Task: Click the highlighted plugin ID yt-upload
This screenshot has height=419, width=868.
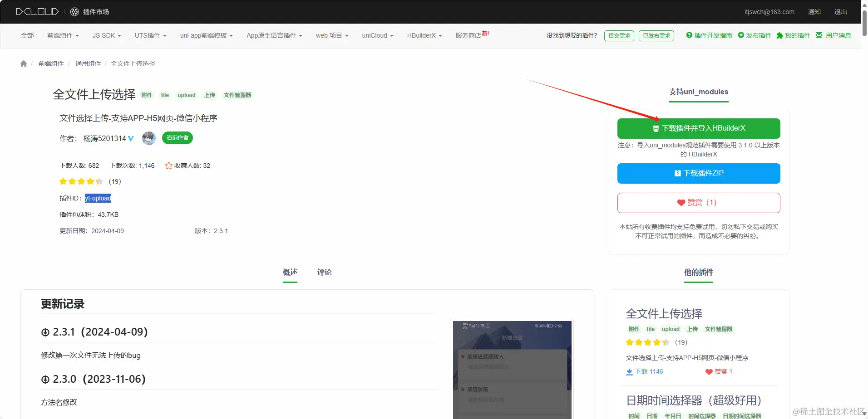Action: pos(98,198)
